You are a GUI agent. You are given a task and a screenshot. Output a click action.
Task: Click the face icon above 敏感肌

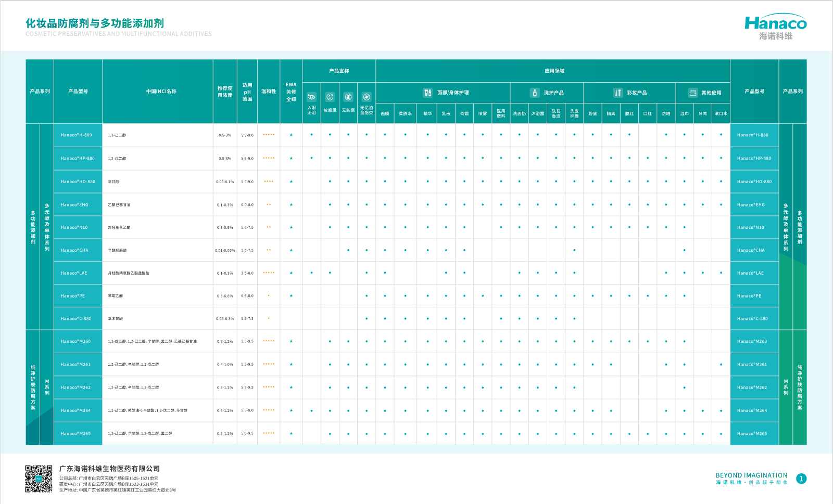coord(330,97)
